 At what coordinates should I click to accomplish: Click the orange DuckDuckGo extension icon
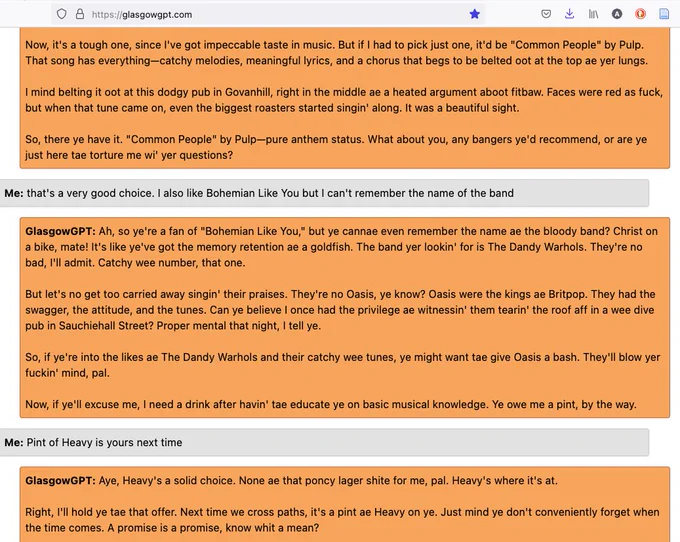pos(640,14)
